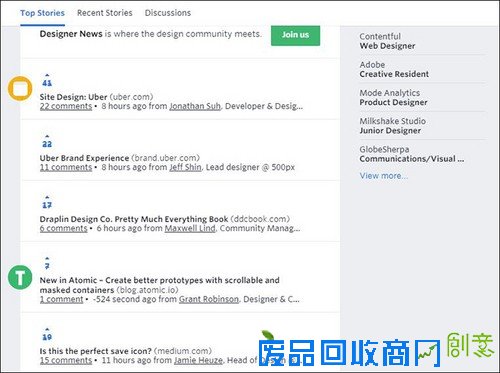Open the New in Atomic prototypes story
Screen dimensions: 500x373
159,285
